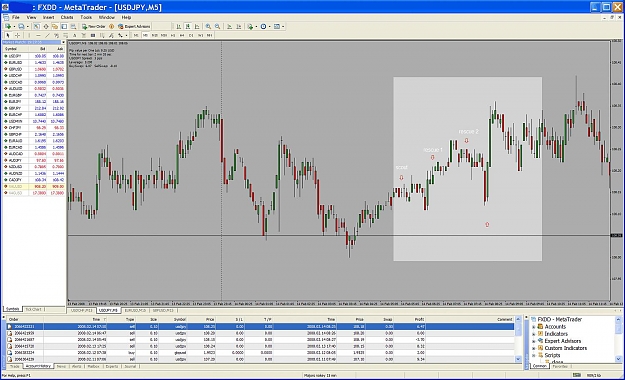This screenshot has width=625, height=380.
Task: Open the Indicators list dropdown arrow
Action: [256, 27]
